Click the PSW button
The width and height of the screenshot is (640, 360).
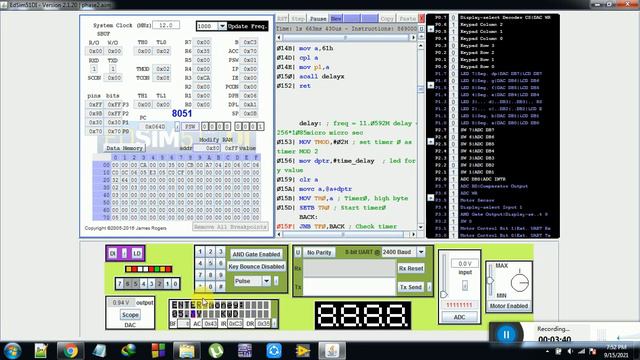190,127
